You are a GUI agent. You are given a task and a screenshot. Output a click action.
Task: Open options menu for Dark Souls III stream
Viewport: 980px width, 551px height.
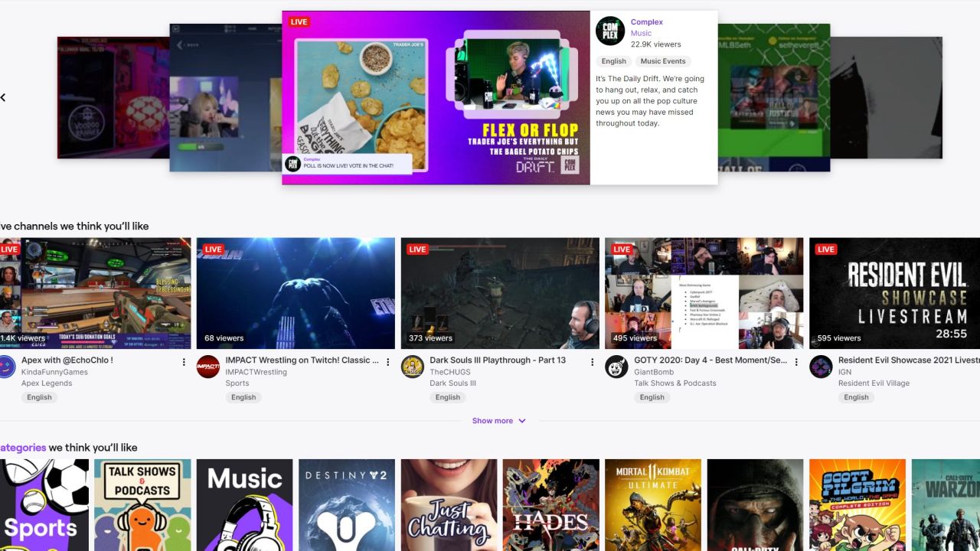592,362
